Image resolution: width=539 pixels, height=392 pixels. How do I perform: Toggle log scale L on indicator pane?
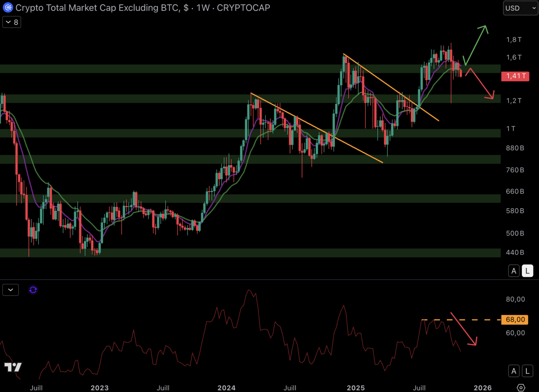click(x=527, y=371)
